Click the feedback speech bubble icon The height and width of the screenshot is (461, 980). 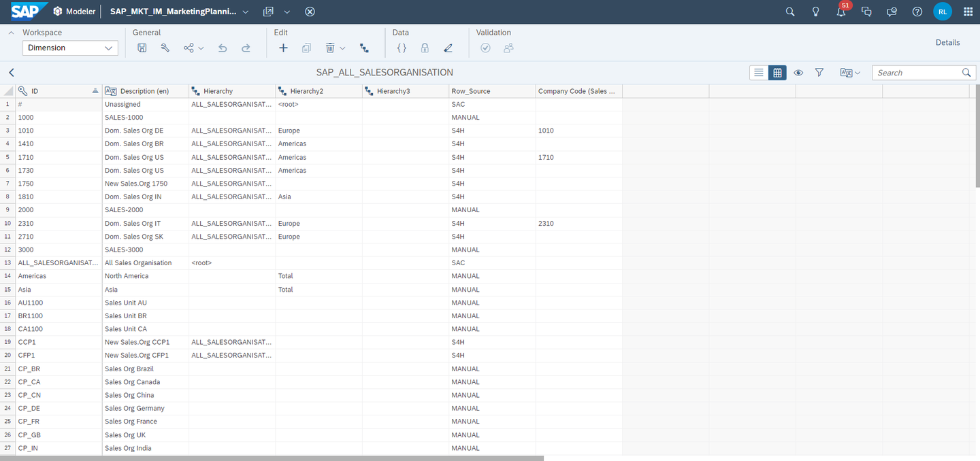pos(892,12)
